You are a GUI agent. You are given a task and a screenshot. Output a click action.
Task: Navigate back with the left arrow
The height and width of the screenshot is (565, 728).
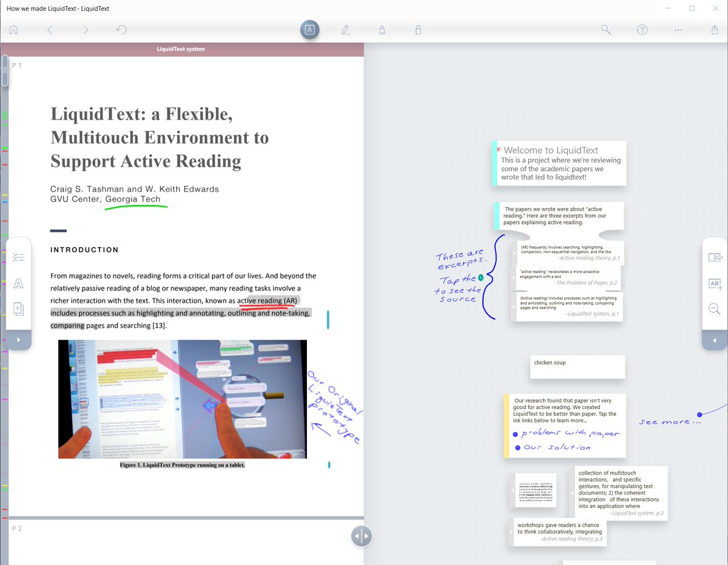(x=50, y=30)
